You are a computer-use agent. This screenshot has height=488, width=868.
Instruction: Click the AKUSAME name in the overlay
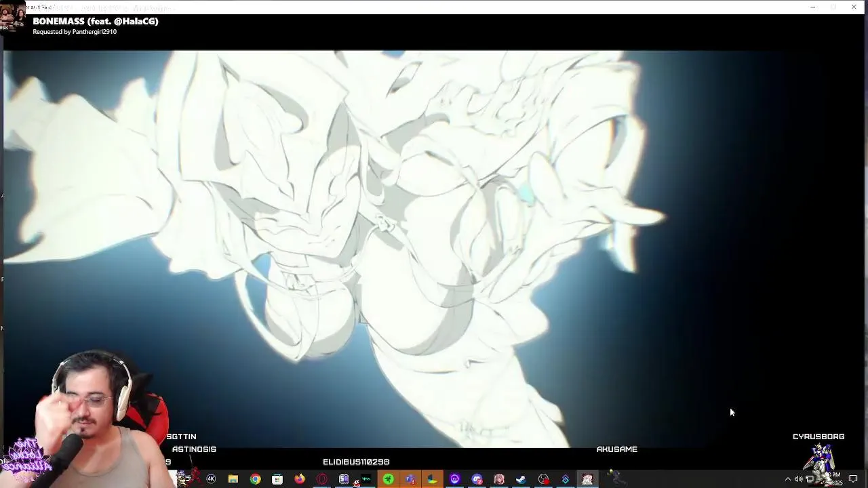616,449
